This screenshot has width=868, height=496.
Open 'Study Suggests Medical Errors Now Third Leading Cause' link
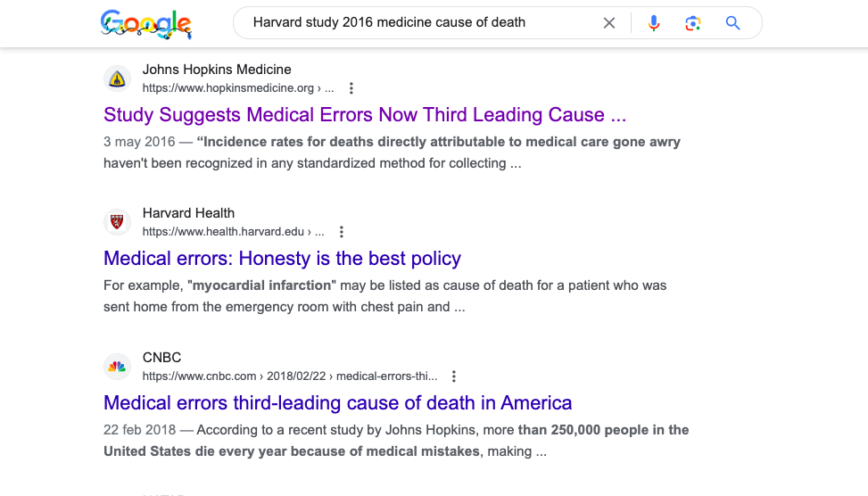click(x=365, y=114)
